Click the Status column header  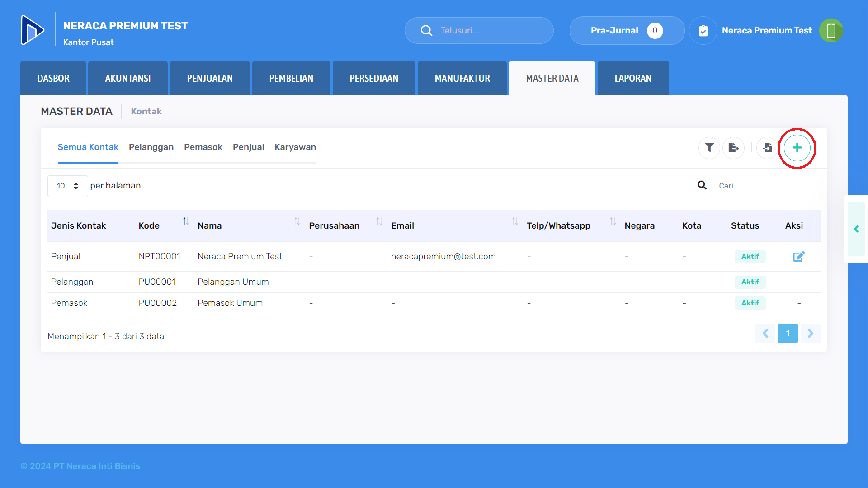745,225
